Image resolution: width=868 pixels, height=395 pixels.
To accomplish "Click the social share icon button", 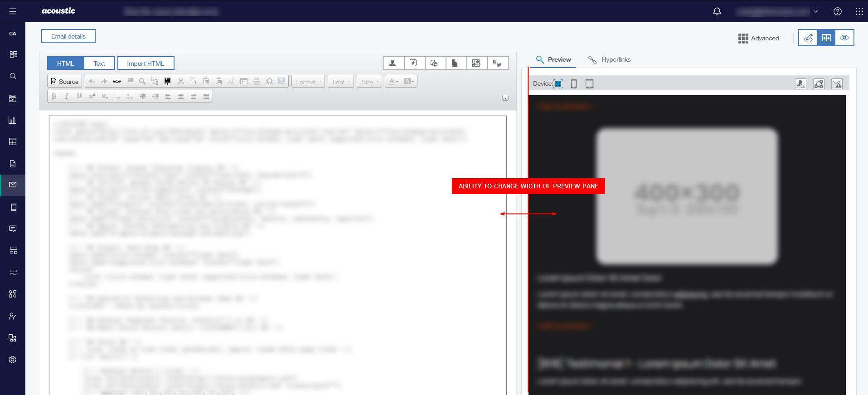I will [x=819, y=84].
